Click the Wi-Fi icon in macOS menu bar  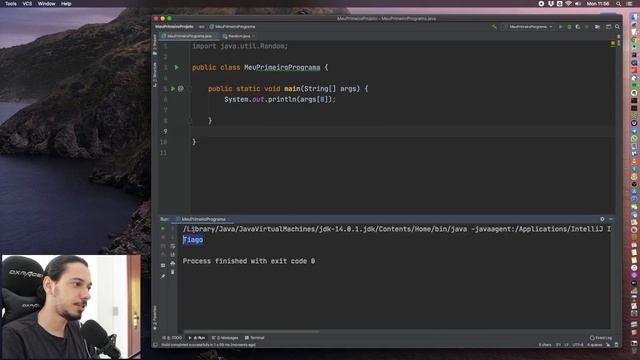tap(568, 4)
